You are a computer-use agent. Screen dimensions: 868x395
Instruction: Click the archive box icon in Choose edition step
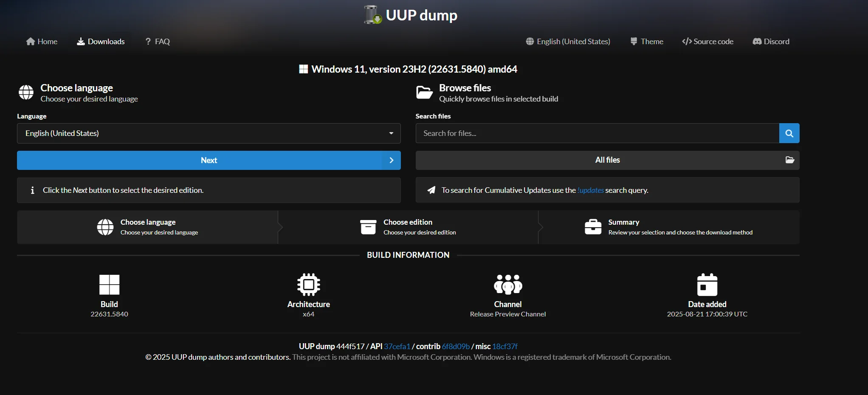pos(368,227)
